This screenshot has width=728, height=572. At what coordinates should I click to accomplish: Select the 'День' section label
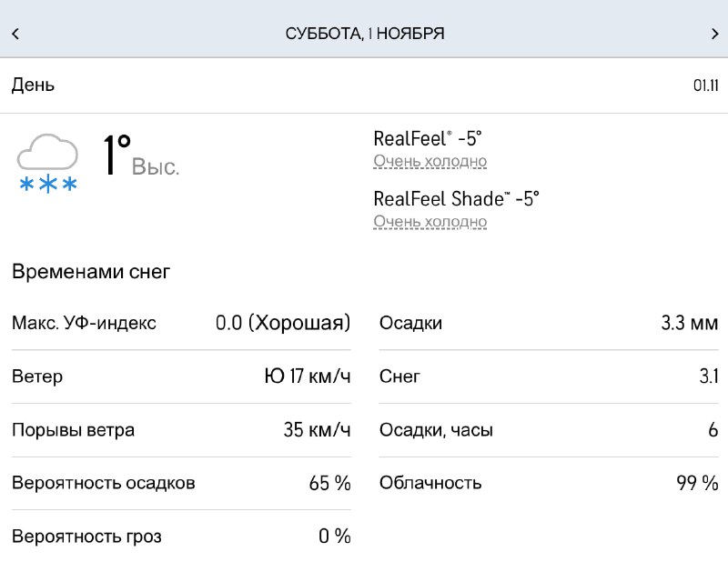[33, 85]
